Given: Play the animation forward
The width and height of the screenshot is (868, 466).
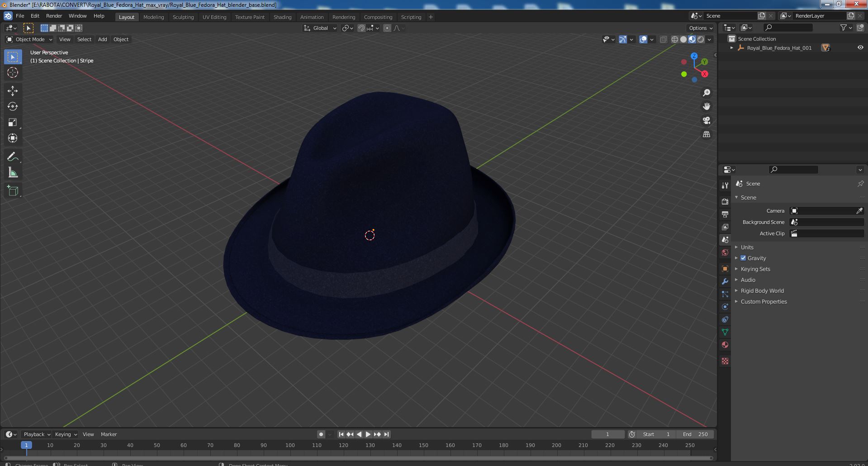Looking at the screenshot, I should tap(368, 434).
